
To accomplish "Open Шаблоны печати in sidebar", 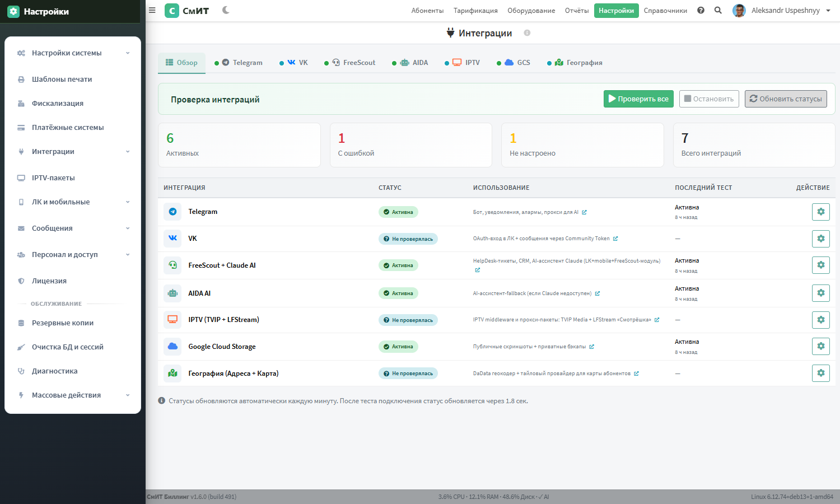I will tap(73, 80).
